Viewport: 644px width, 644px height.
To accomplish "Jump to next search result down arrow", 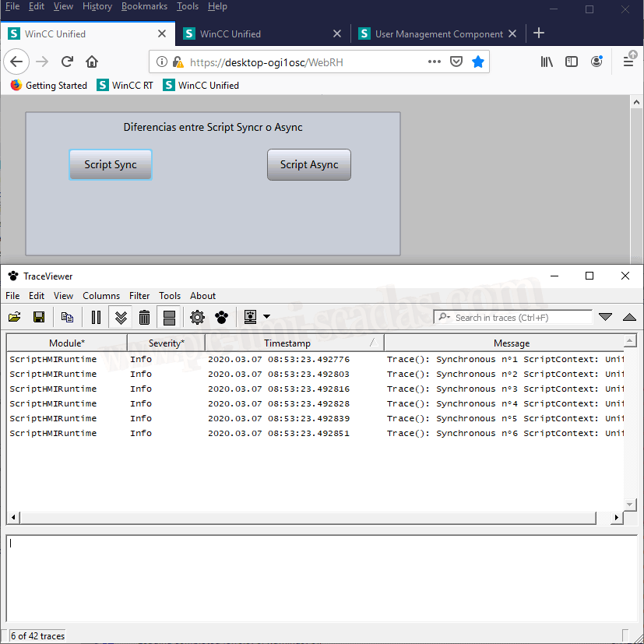I will pyautogui.click(x=605, y=317).
